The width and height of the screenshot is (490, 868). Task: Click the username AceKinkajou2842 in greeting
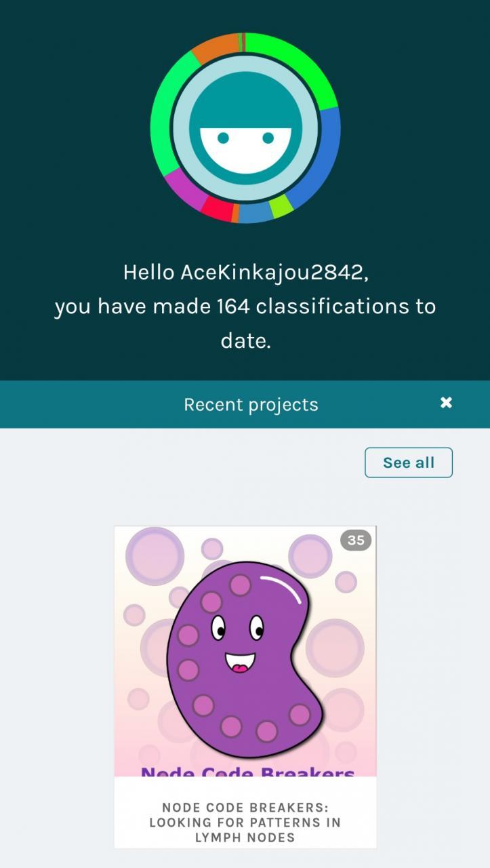click(x=273, y=273)
